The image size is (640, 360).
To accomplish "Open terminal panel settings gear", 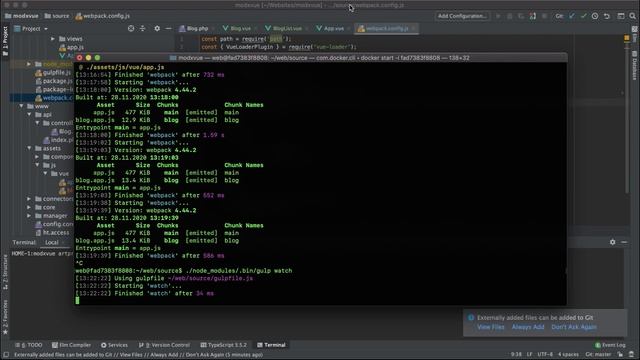I will tap(613, 242).
